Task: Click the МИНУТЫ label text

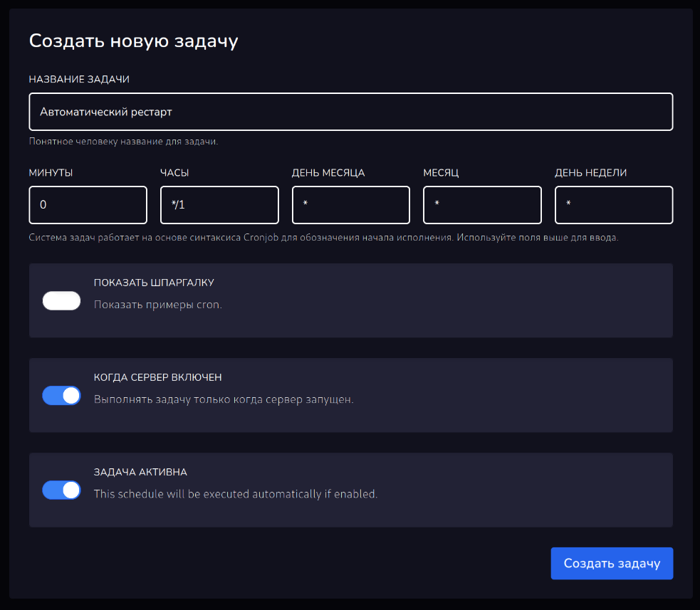Action: (x=51, y=173)
